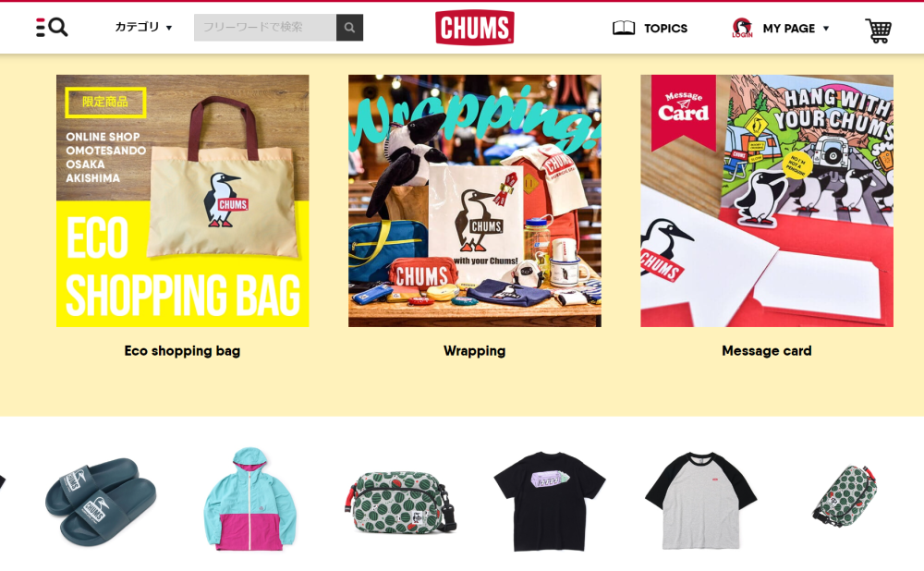Viewport: 924px width, 571px height.
Task: Open the menu search icon at top left
Action: click(x=52, y=28)
